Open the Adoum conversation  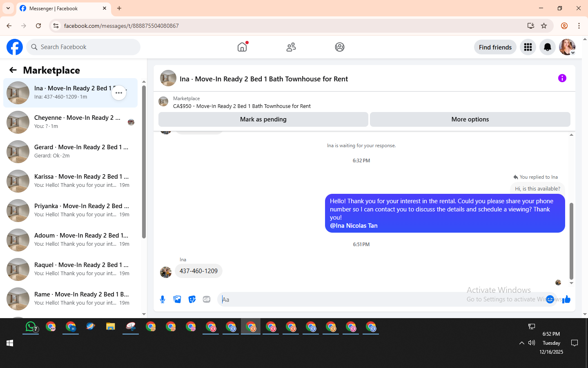[70, 240]
